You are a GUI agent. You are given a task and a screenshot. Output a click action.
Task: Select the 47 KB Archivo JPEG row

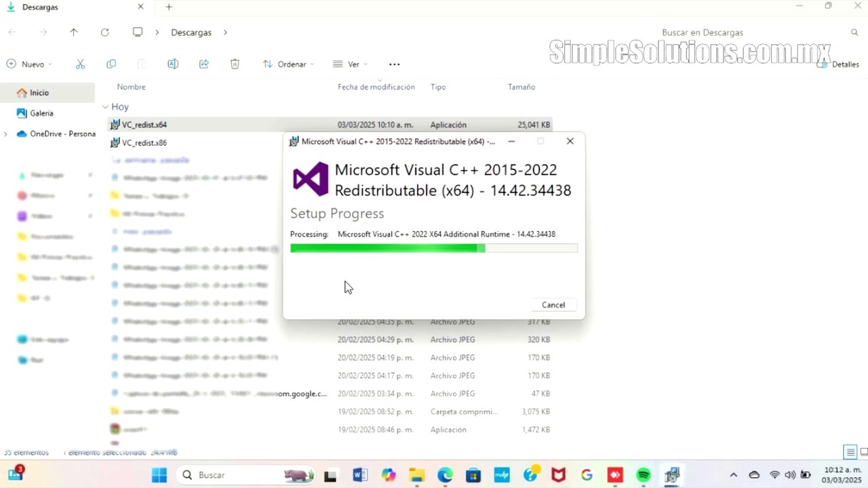[330, 394]
